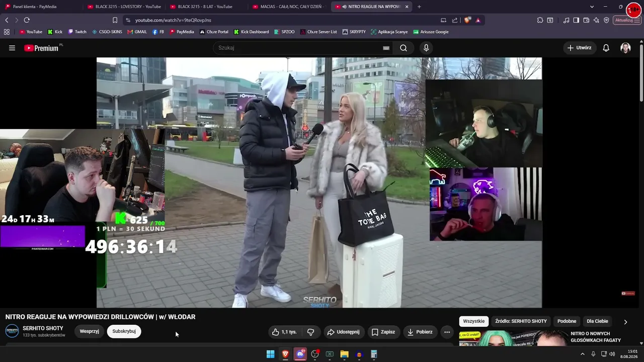
Task: Open the three-dot more actions menu
Action: (447, 332)
